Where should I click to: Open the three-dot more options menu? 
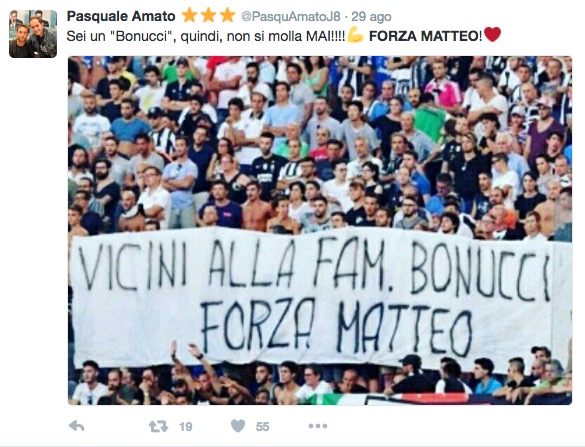(x=318, y=426)
